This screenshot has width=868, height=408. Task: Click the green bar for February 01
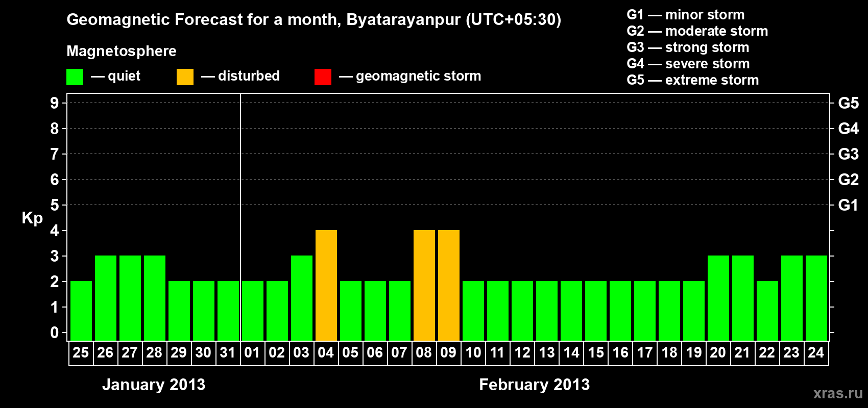point(253,311)
